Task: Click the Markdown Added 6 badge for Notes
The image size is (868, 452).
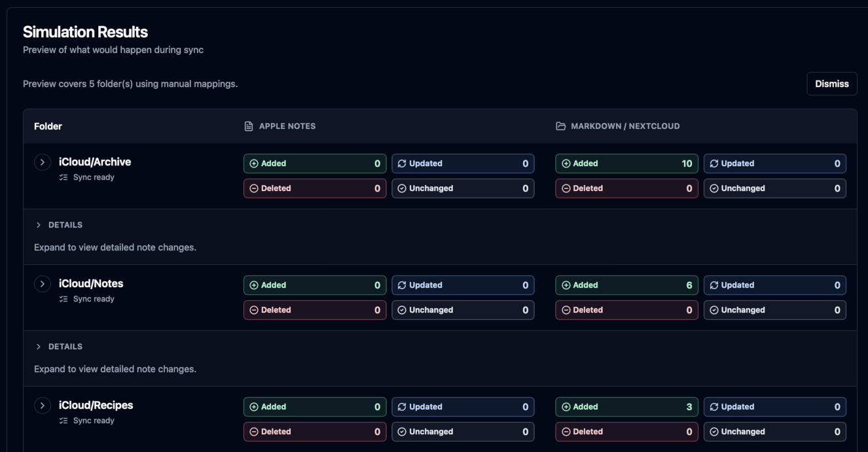Action: tap(626, 285)
